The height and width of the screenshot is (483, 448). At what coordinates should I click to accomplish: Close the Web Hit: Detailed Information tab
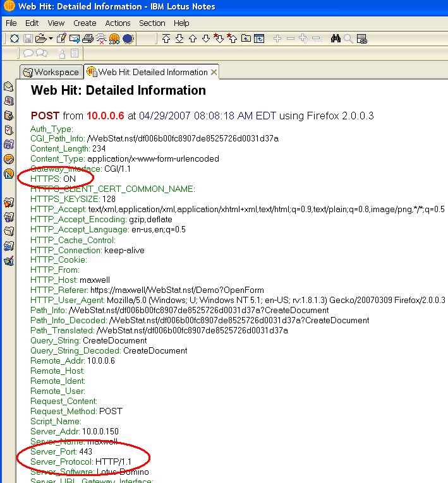(x=214, y=72)
